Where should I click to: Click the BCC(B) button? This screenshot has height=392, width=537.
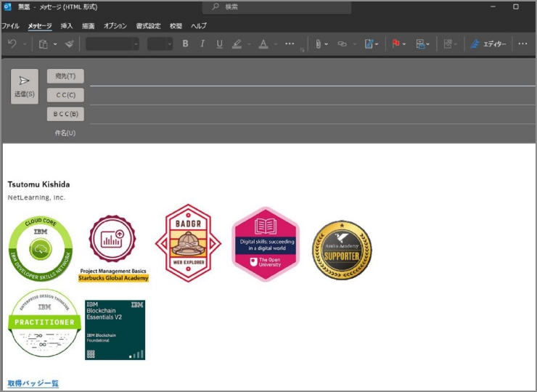[65, 114]
